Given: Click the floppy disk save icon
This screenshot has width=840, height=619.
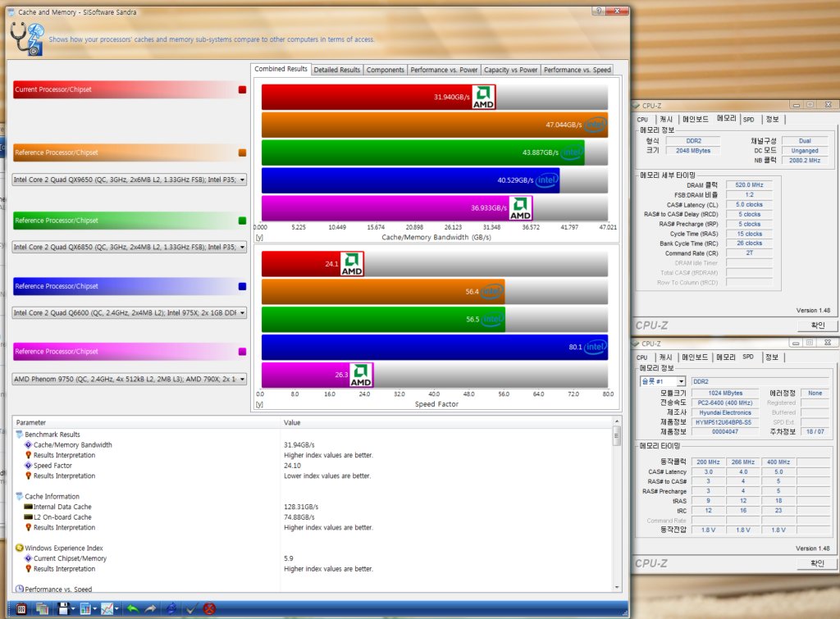Looking at the screenshot, I should pos(63,609).
